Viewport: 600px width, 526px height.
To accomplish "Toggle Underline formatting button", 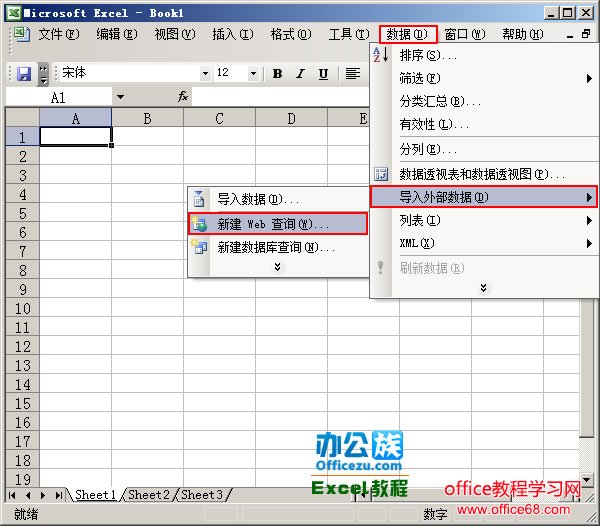I will [x=323, y=73].
